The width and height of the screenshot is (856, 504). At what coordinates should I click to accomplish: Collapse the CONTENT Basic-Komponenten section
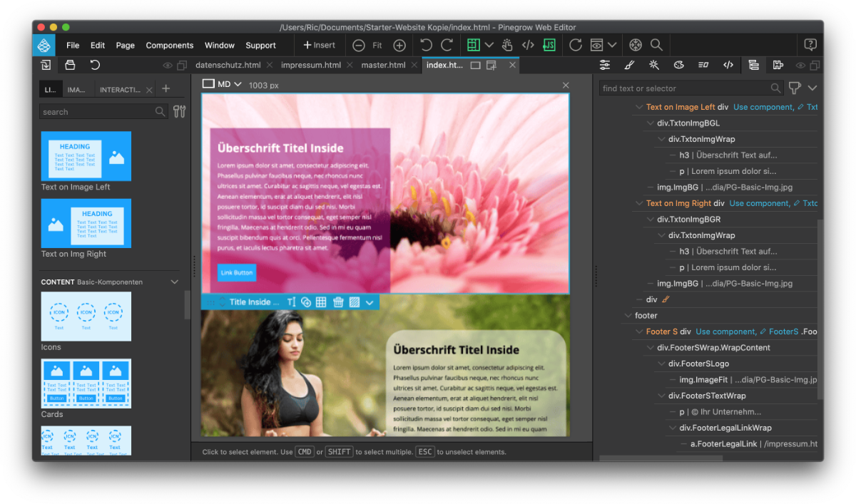(x=175, y=282)
